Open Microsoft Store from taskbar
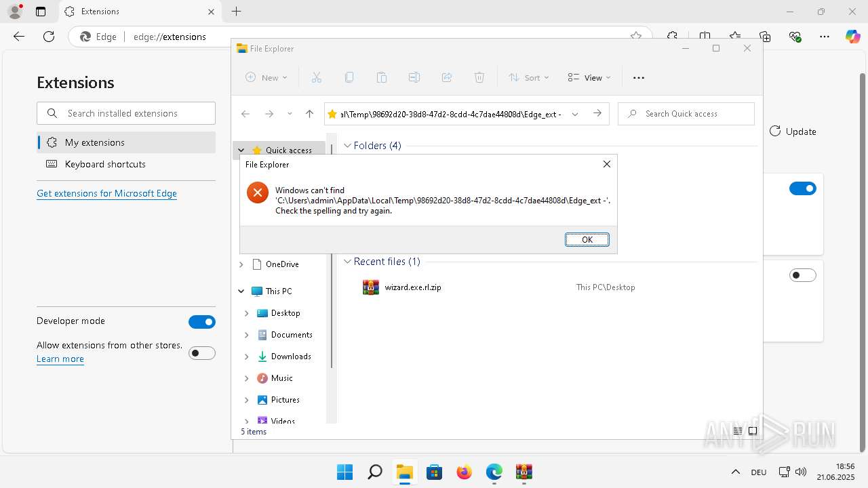 pos(434,472)
